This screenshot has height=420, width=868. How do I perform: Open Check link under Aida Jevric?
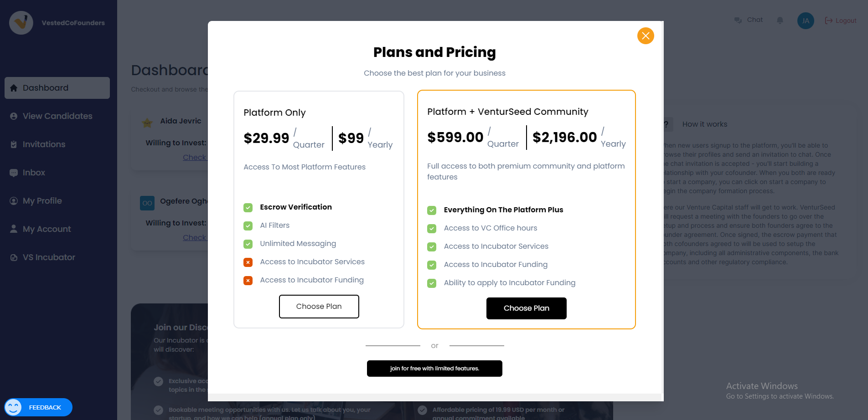(195, 158)
